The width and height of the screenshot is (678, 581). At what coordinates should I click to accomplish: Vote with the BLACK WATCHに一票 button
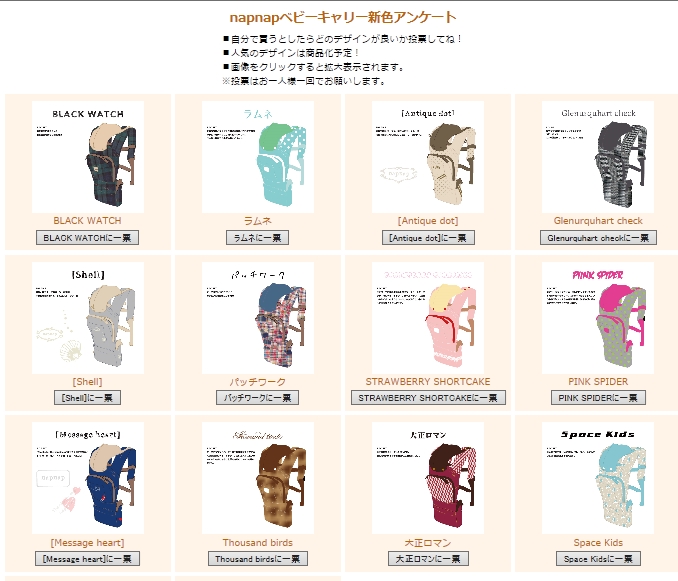87,238
